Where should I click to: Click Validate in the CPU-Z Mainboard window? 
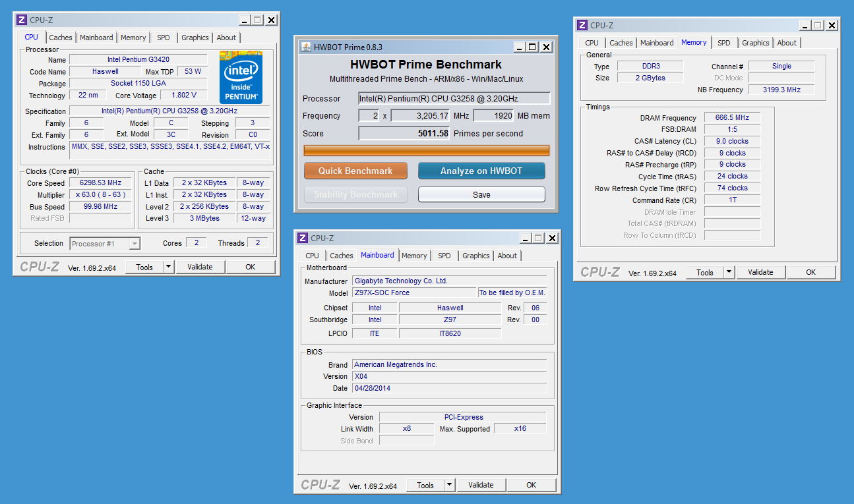coord(481,485)
